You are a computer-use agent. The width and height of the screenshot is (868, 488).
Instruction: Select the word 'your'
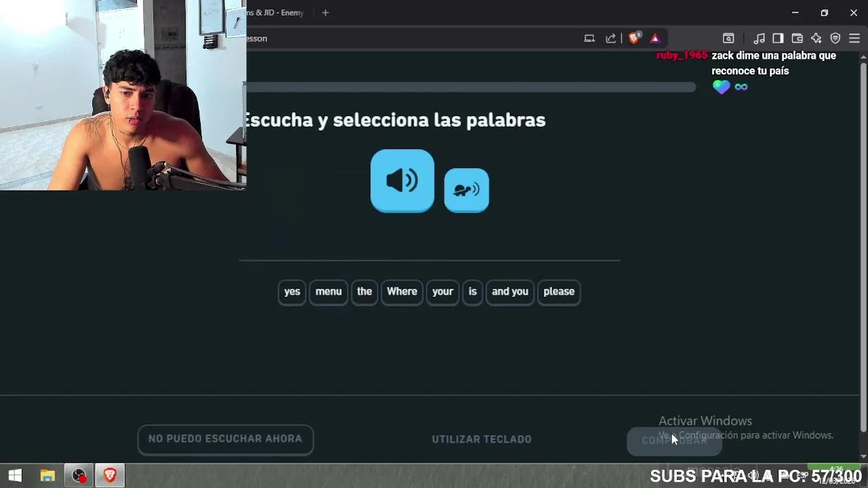(442, 291)
